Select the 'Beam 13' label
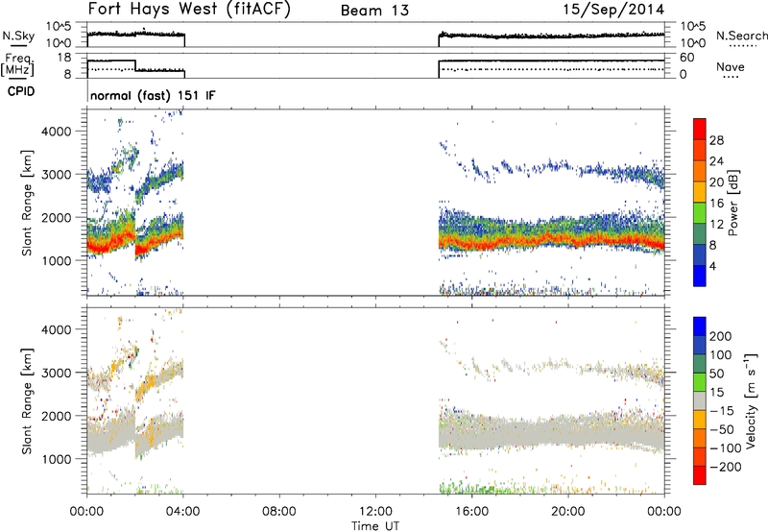Viewport: 768px width, 532px height. coord(374,11)
